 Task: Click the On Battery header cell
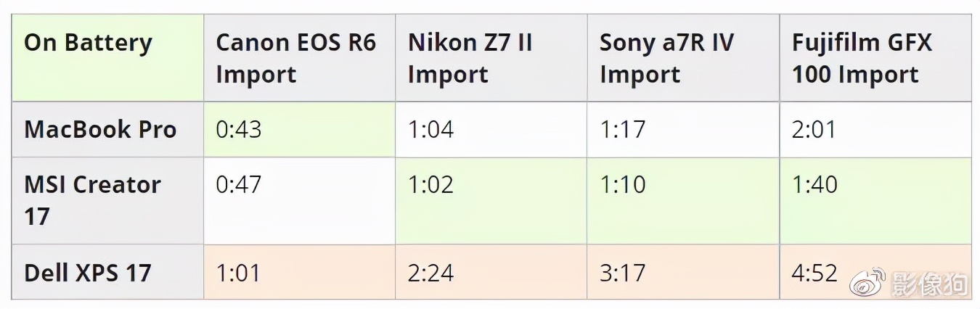click(x=88, y=43)
